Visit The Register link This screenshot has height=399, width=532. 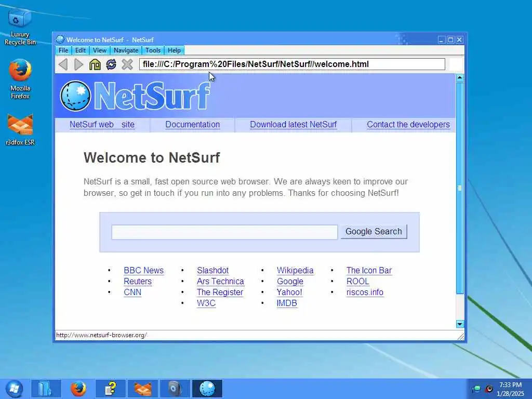[220, 292]
